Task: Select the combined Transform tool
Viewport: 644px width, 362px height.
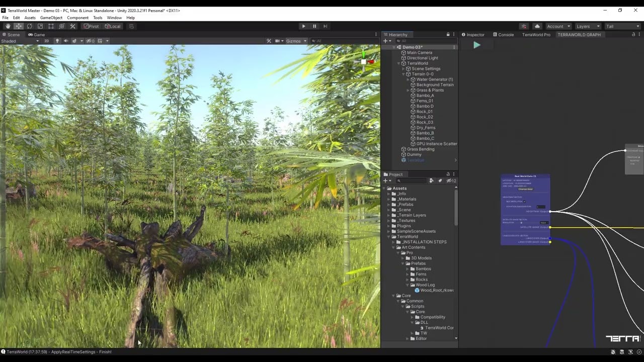Action: click(62, 26)
